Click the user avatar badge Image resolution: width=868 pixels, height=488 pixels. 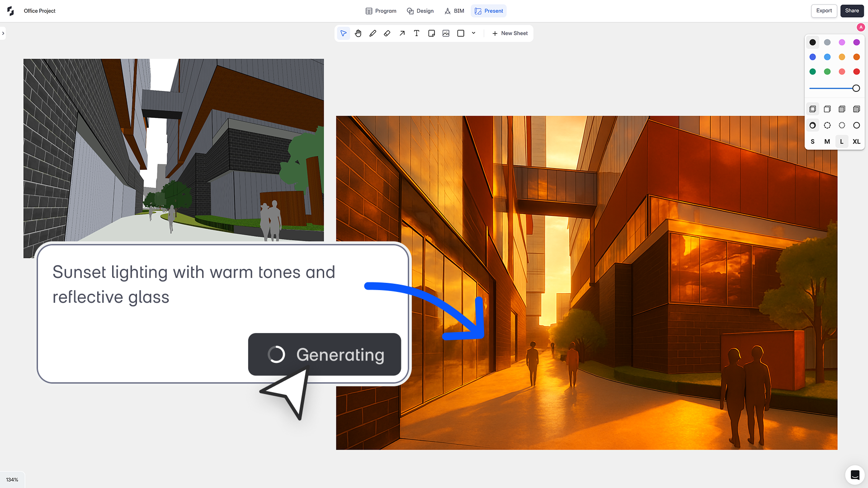tap(861, 27)
